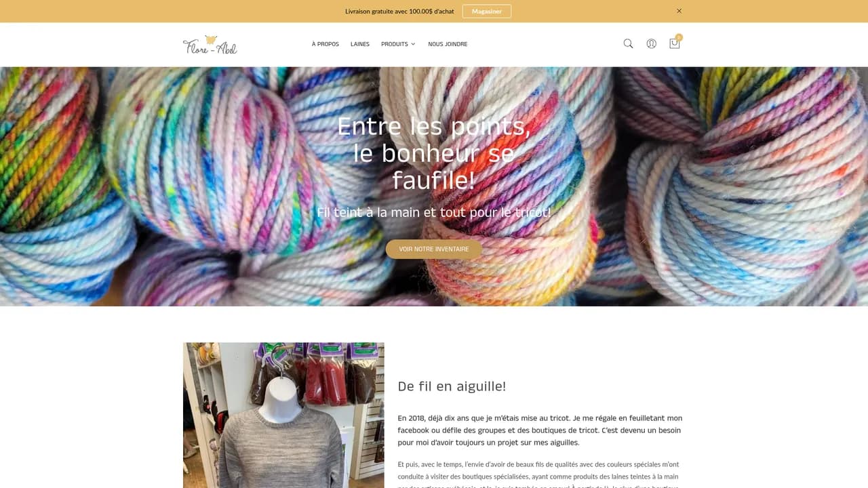Click the VOIR NOTRE INVENTAIRE button
The width and height of the screenshot is (868, 488).
[434, 249]
